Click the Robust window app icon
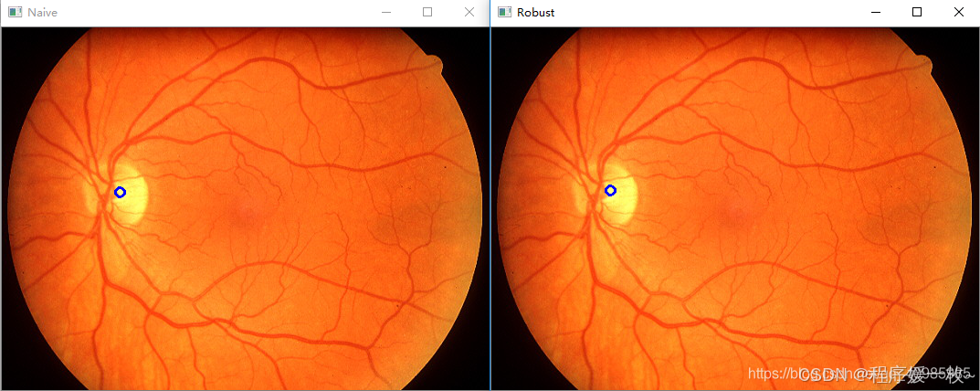 504,12
